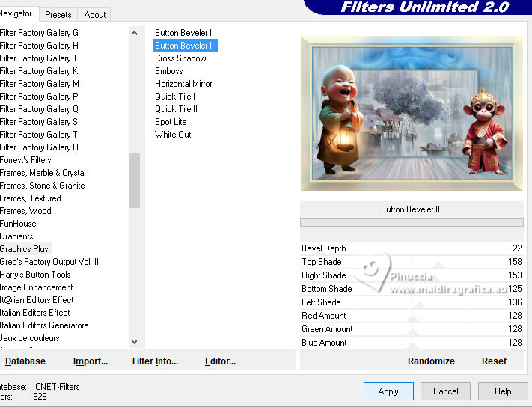Select Filter Factory Gallery T
The height and width of the screenshot is (407, 532).
(39, 135)
